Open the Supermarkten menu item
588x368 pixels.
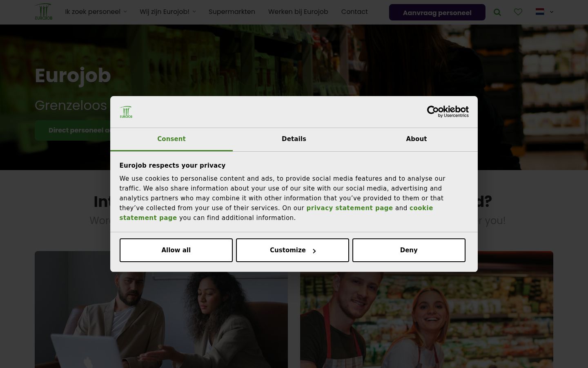(232, 12)
